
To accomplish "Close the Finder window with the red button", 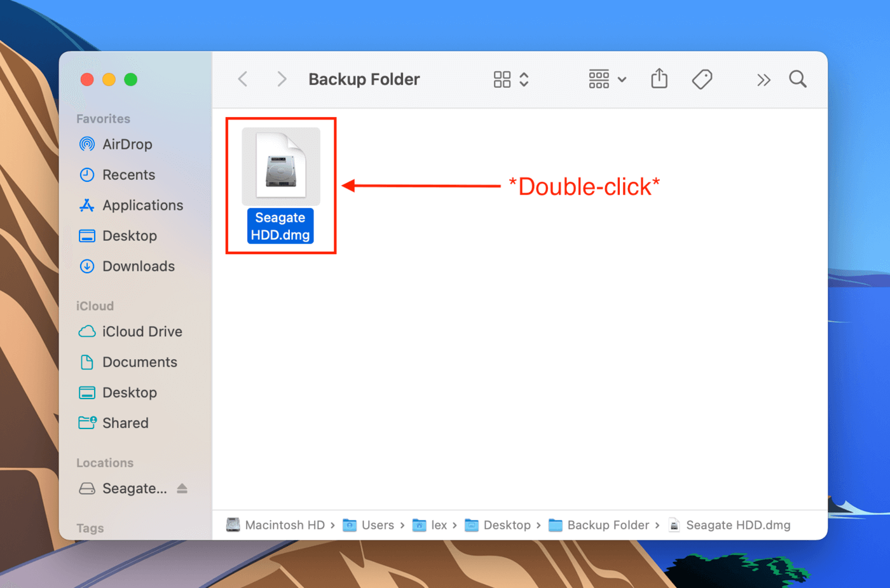I will (x=87, y=79).
